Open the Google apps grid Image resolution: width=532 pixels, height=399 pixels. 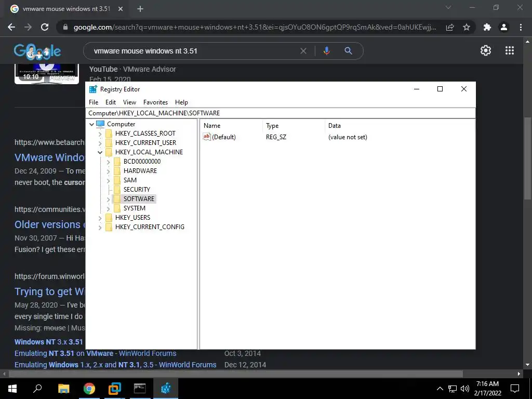point(510,50)
